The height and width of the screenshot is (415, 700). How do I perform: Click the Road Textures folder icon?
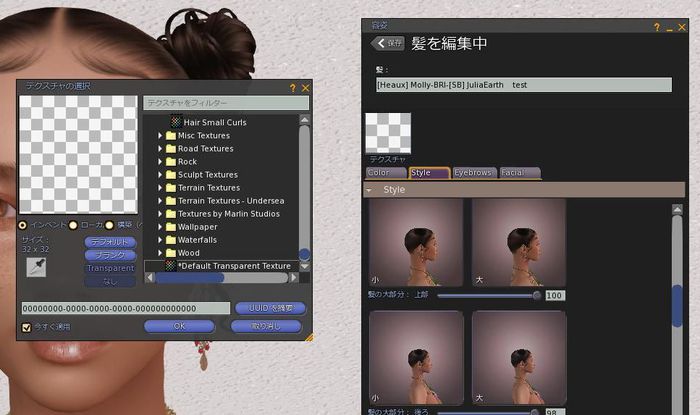pyautogui.click(x=171, y=149)
